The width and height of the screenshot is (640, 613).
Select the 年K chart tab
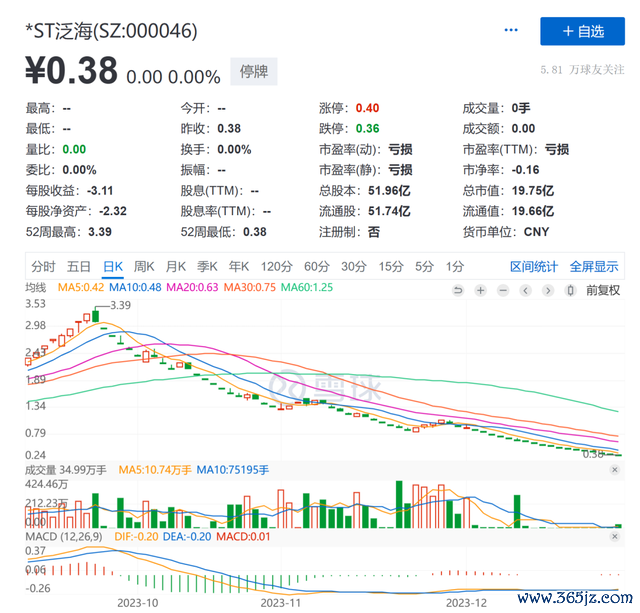239,267
